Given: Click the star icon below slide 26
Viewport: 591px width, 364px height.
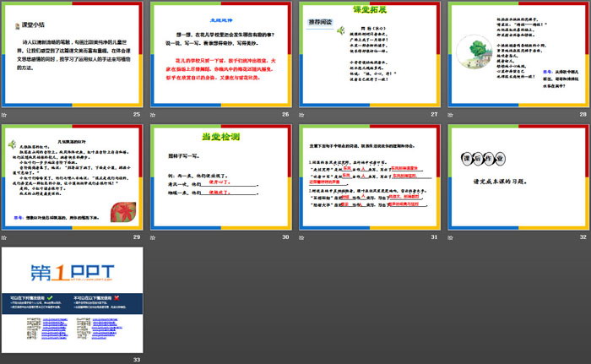Looking at the screenshot, I should tap(153, 115).
